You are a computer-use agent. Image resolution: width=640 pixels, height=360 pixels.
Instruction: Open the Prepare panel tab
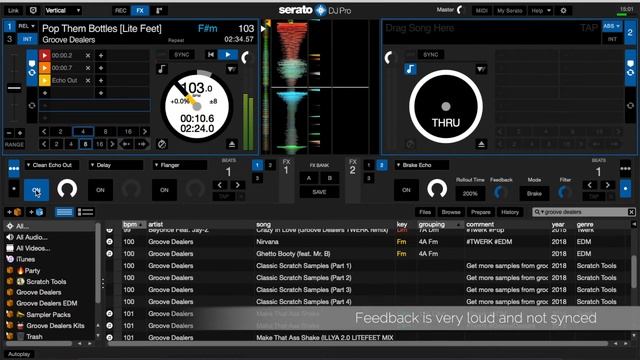coord(481,212)
